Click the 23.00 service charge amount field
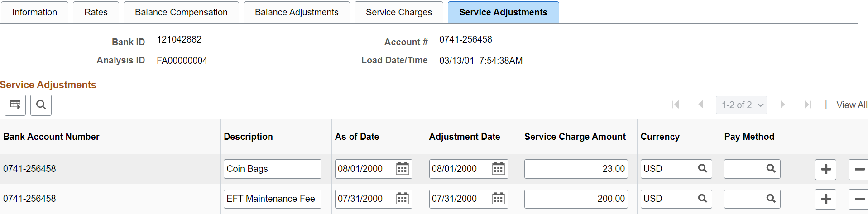The image size is (868, 214). pos(576,169)
